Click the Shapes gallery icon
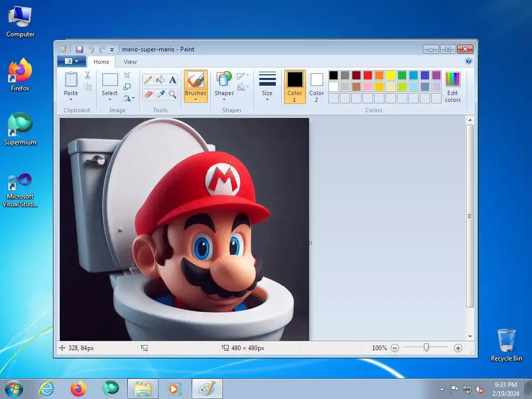 [223, 79]
